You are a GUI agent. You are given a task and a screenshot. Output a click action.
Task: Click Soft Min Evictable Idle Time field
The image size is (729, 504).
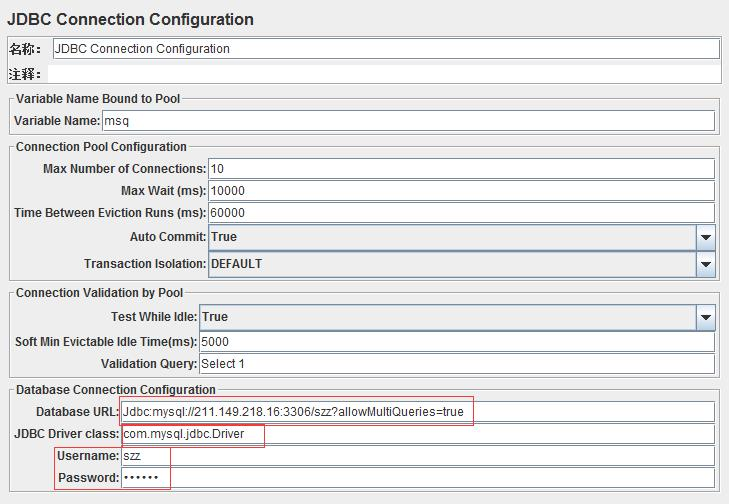pyautogui.click(x=457, y=342)
